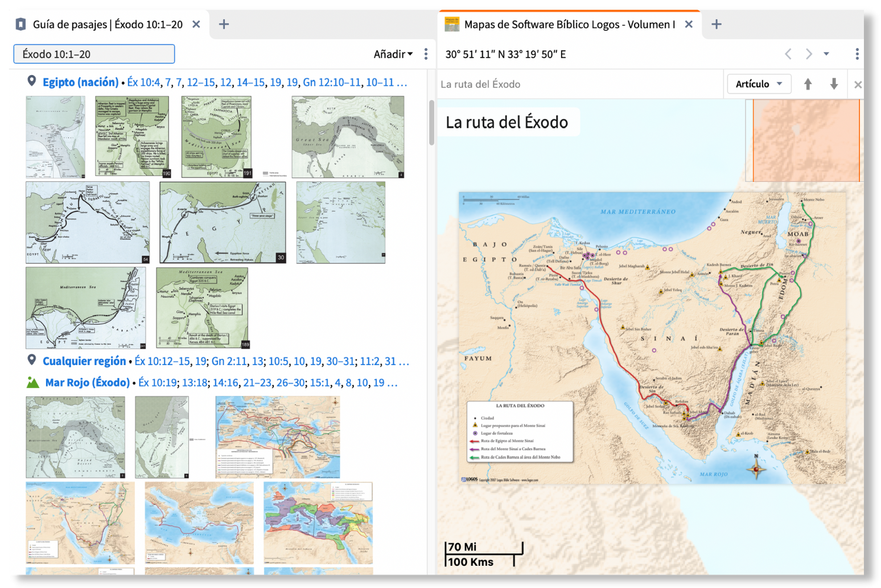
Task: Open the Añadir dropdown
Action: [393, 54]
